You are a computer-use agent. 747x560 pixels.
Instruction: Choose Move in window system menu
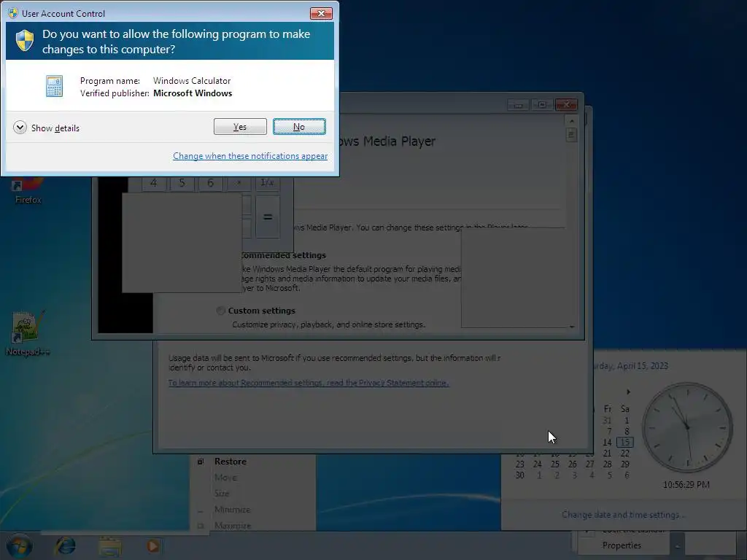225,477
